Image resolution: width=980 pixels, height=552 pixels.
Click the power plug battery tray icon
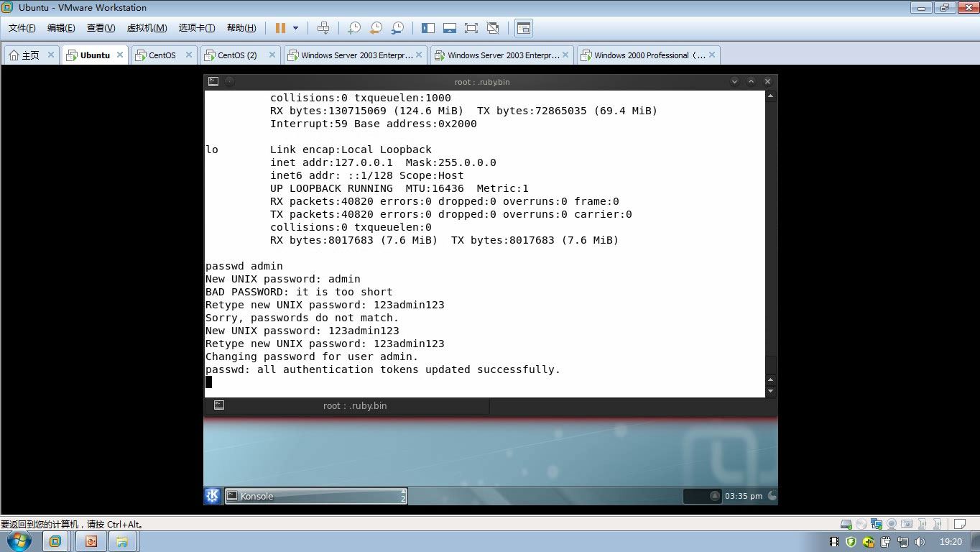click(885, 542)
